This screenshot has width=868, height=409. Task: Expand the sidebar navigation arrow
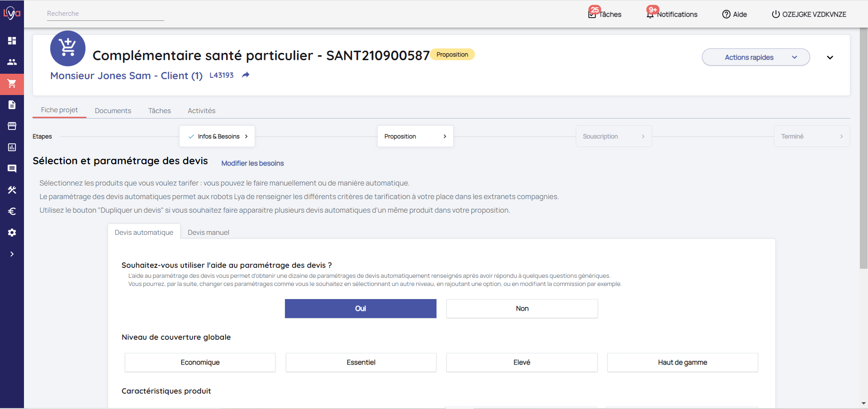click(12, 254)
